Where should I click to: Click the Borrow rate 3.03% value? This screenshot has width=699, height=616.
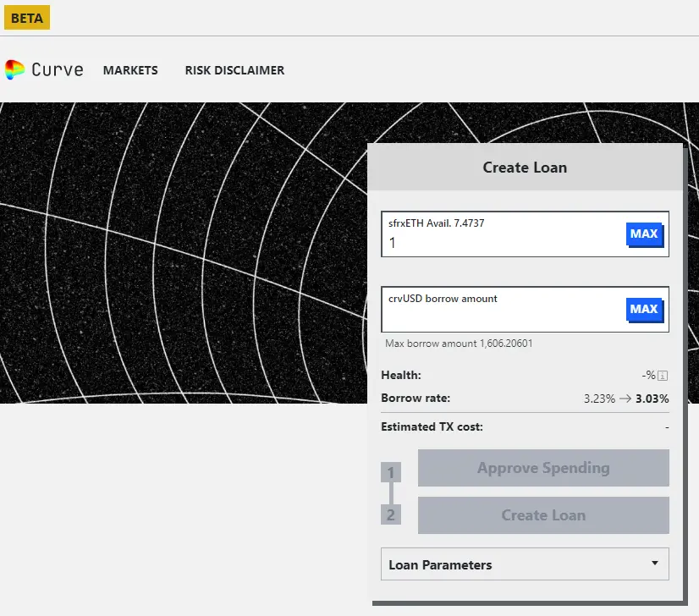coord(652,399)
